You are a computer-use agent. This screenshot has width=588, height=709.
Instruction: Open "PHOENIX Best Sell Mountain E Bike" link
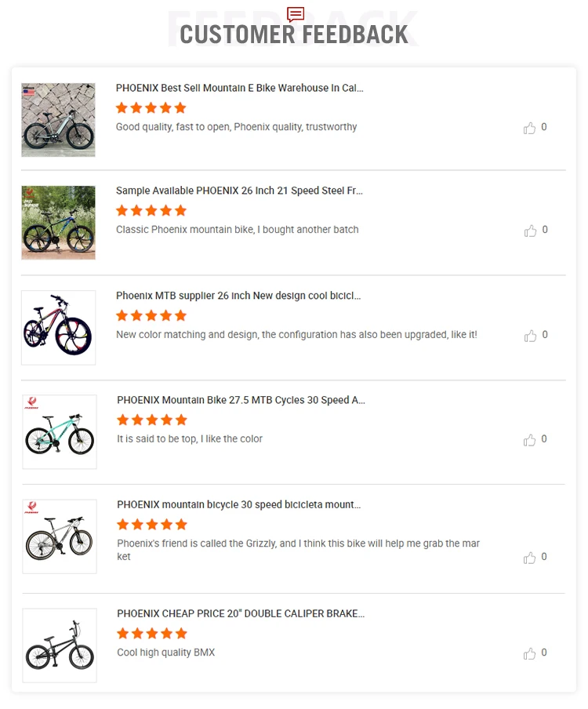(x=239, y=88)
